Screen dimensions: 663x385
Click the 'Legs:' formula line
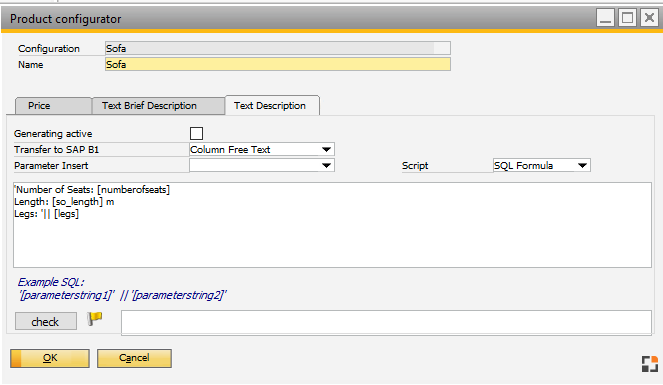point(46,214)
